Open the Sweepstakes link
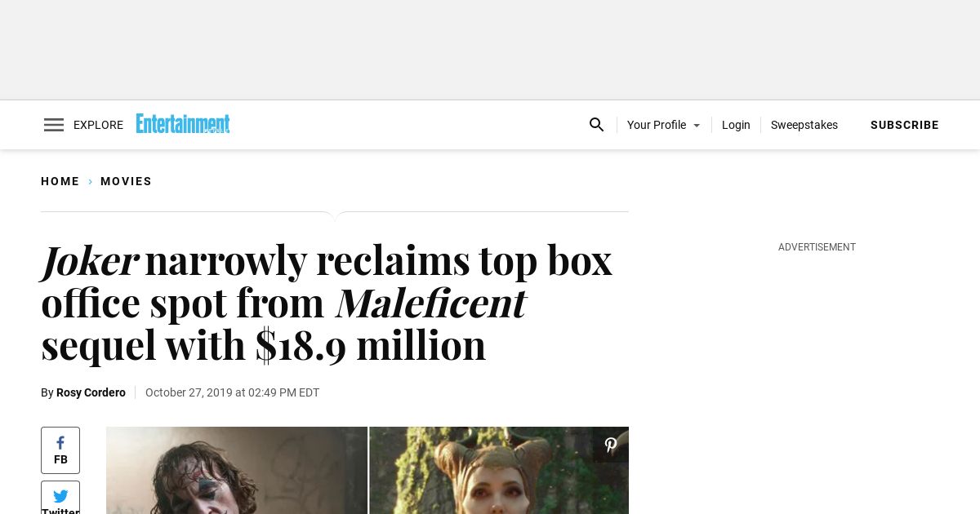Screen dimensions: 980x514 tap(804, 125)
